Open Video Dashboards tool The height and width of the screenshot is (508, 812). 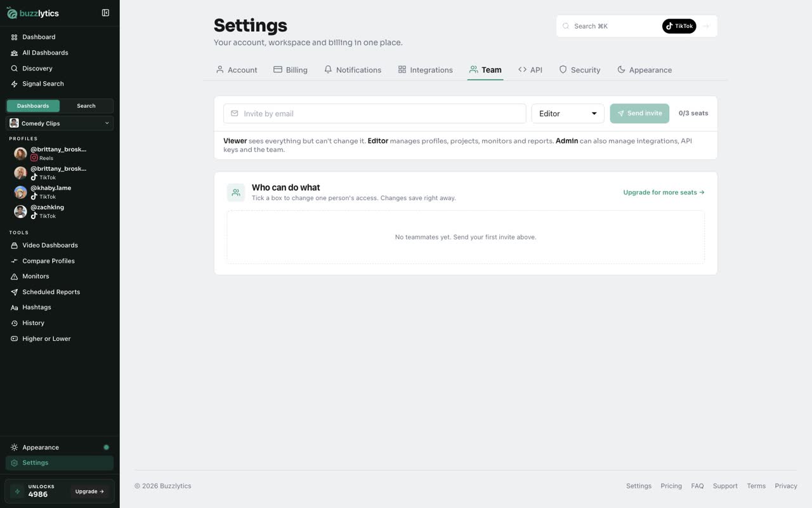[60, 245]
